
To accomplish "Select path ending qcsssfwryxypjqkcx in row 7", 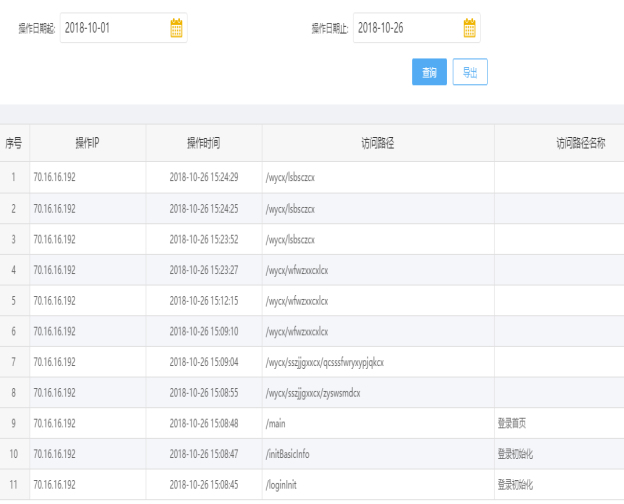I will (324, 361).
